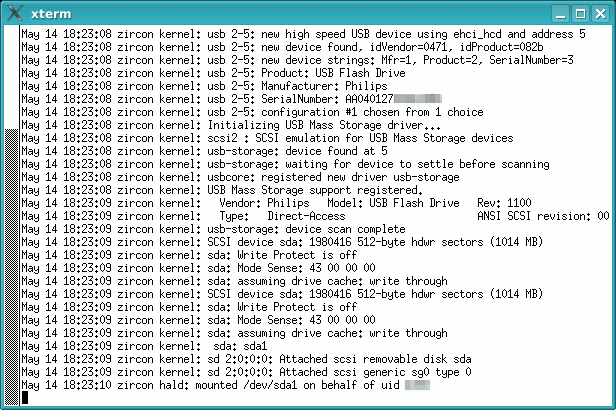Screen dimensions: 616x410
Task: Click the "registered new driver usb-storage" line
Action: 330,177
